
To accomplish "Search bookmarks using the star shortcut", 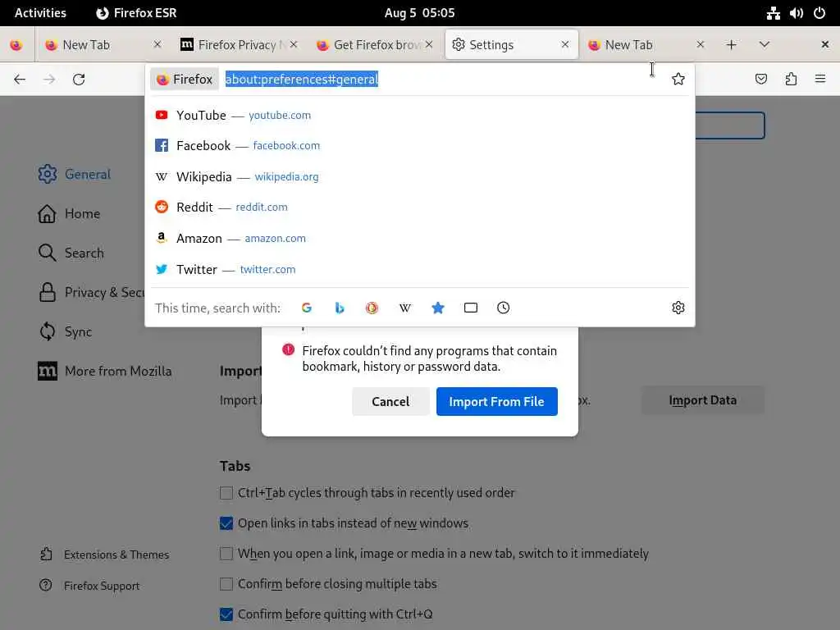I will (438, 308).
